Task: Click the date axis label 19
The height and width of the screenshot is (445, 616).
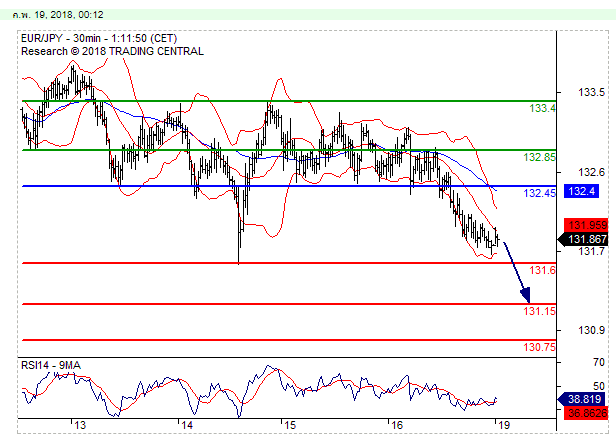Action: coord(504,425)
